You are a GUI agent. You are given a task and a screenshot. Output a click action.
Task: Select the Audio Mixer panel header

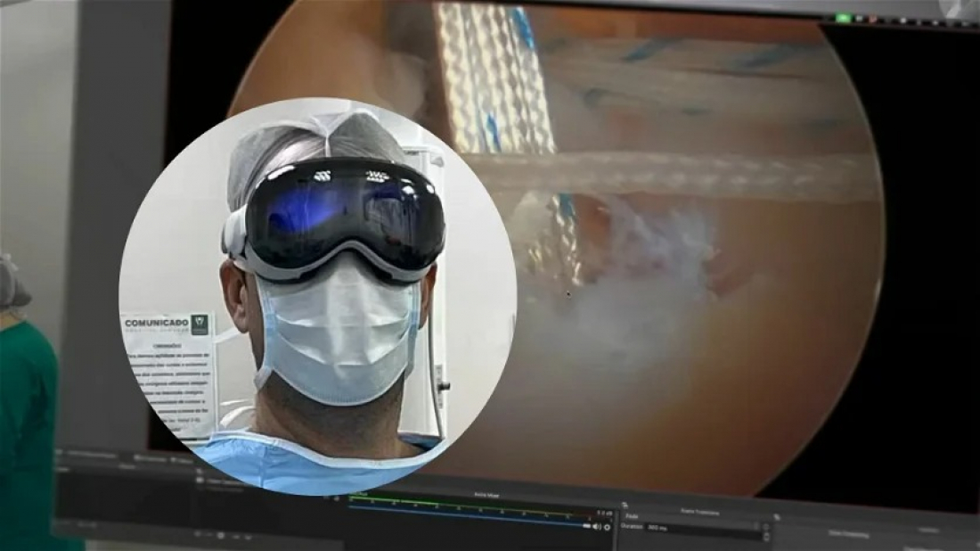pyautogui.click(x=486, y=496)
